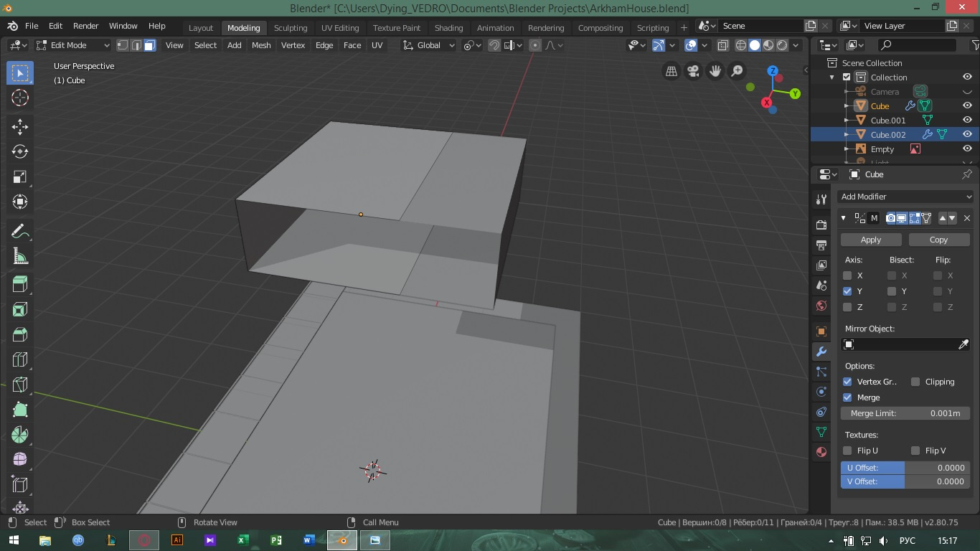This screenshot has height=551, width=980.
Task: Click the Mirror Object input field
Action: [x=899, y=344]
